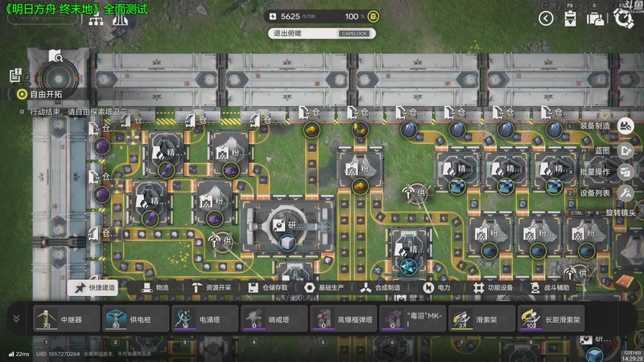
Task: Select the 哨戒塔 sentry tower slot
Action: (274, 319)
